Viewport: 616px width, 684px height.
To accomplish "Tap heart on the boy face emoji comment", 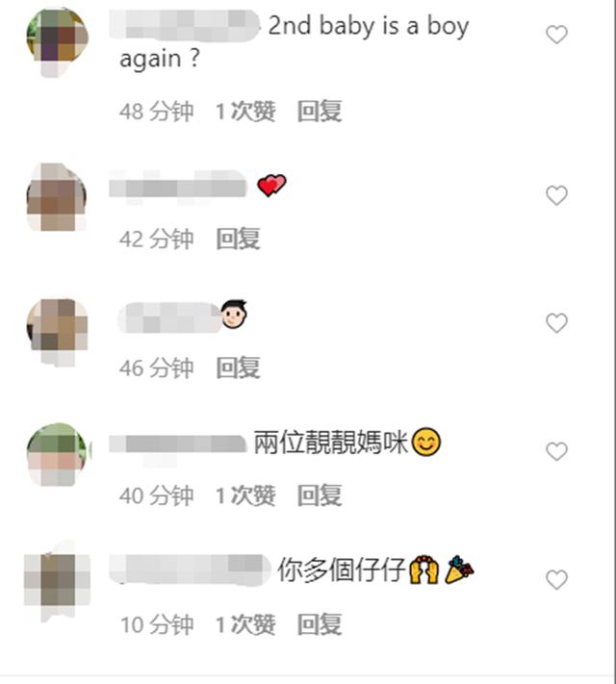I will (556, 323).
